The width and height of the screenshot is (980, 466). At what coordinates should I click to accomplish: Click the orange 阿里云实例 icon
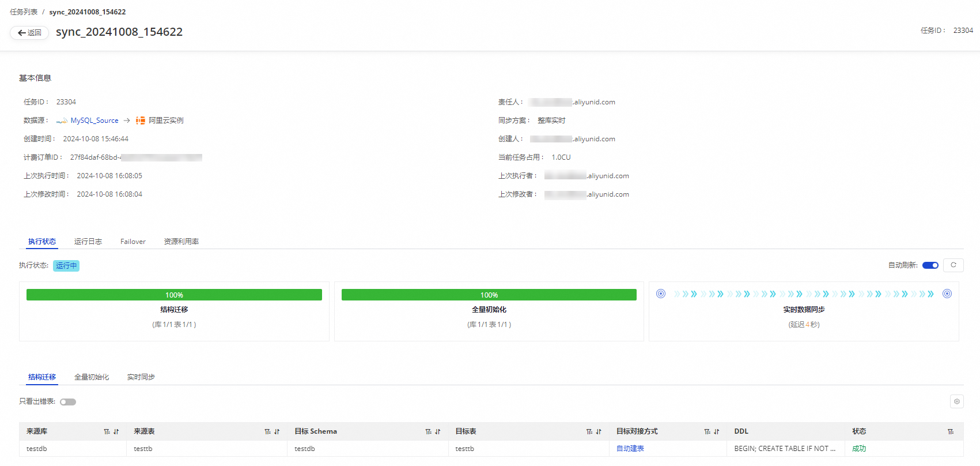pyautogui.click(x=141, y=121)
